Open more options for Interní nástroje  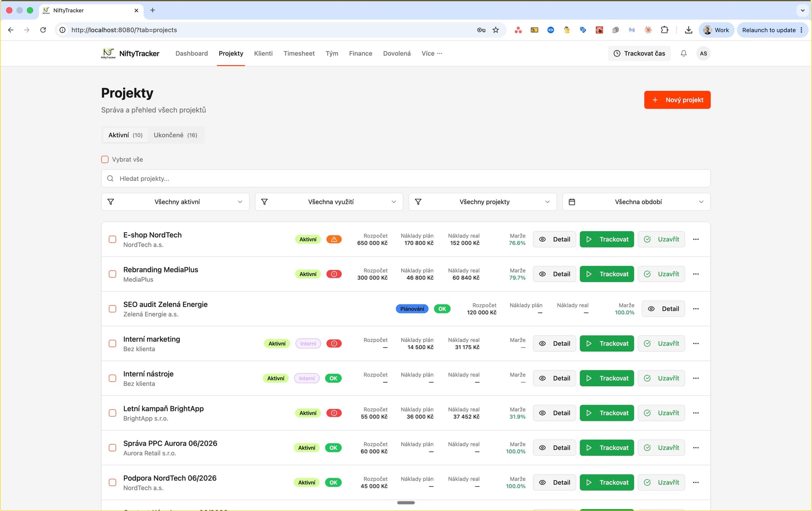[x=696, y=378]
